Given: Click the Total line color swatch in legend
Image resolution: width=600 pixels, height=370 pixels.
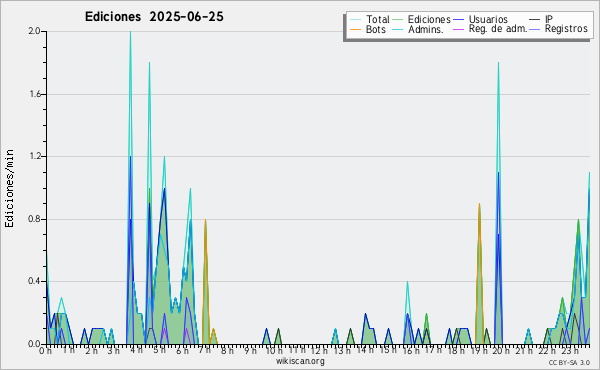Looking at the screenshot, I should click(355, 20).
